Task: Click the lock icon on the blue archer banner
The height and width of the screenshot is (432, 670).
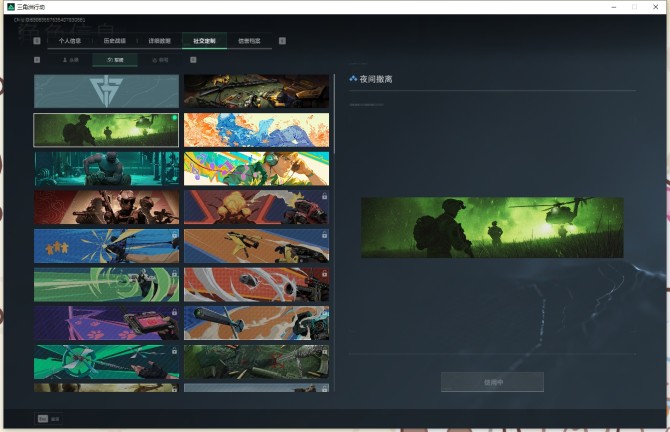Action: 174,235
